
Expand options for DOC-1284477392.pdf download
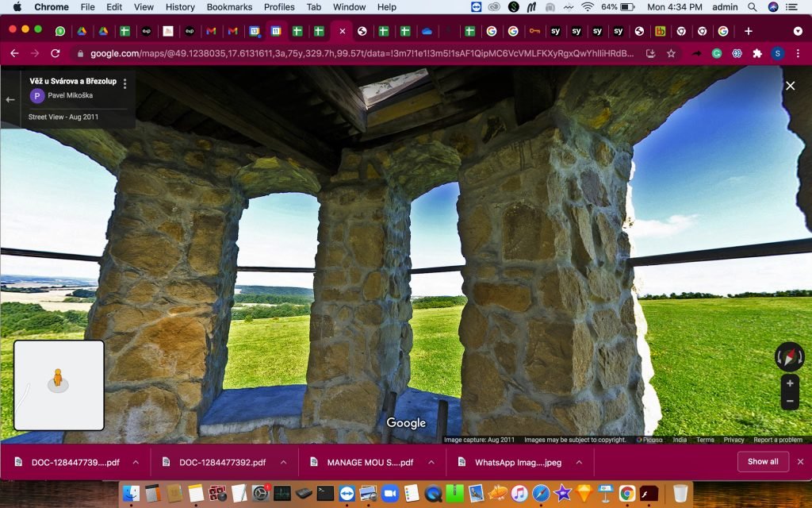[x=283, y=462]
